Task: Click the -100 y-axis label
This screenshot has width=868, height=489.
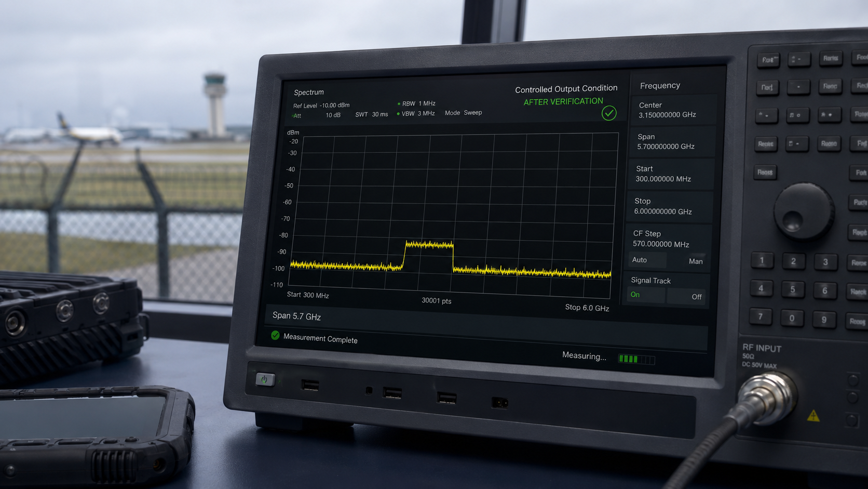Action: 279,269
